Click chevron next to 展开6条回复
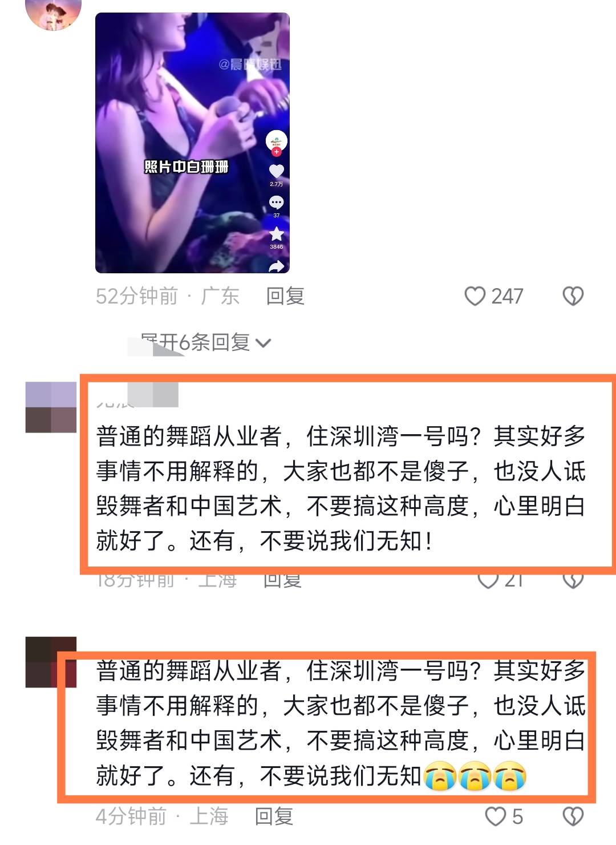The width and height of the screenshot is (616, 845). point(263,343)
